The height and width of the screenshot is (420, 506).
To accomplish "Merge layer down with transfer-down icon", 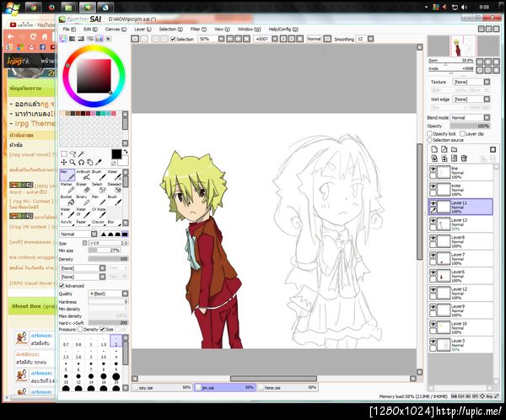I will pos(434,159).
